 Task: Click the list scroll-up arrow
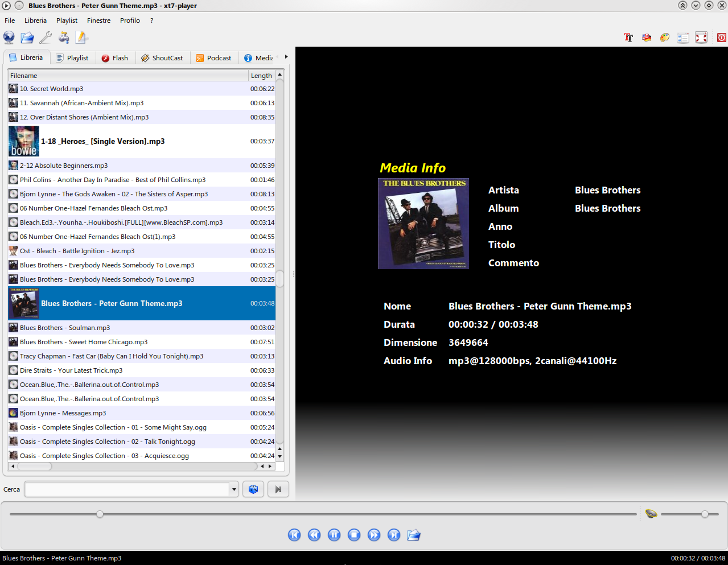(280, 75)
